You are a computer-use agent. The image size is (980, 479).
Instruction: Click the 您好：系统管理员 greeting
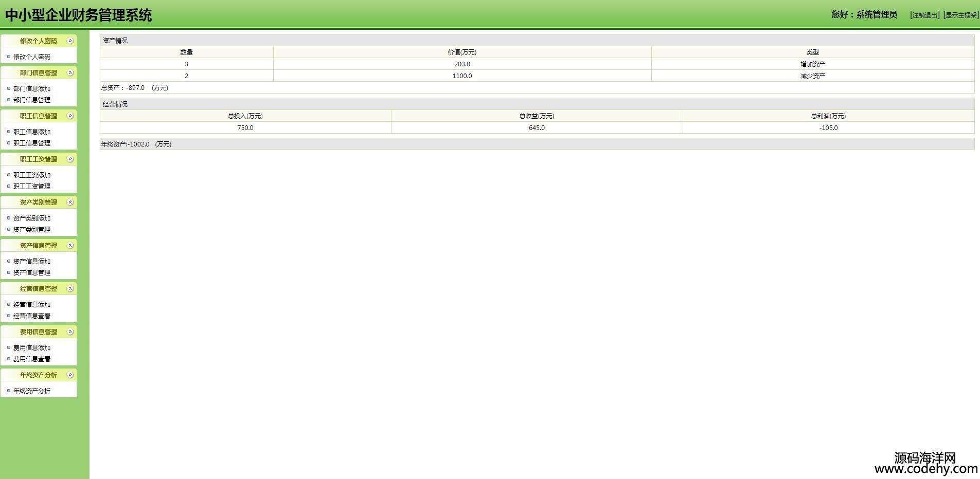pyautogui.click(x=864, y=15)
